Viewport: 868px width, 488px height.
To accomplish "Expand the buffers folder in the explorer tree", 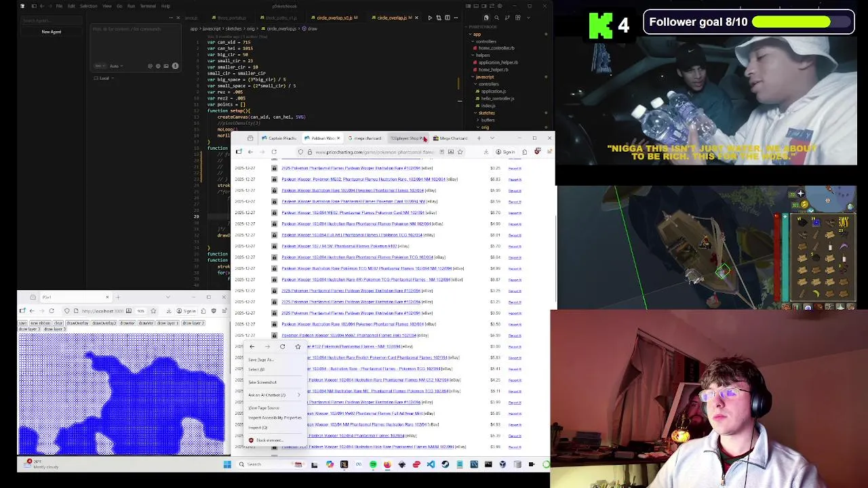I will coord(488,120).
